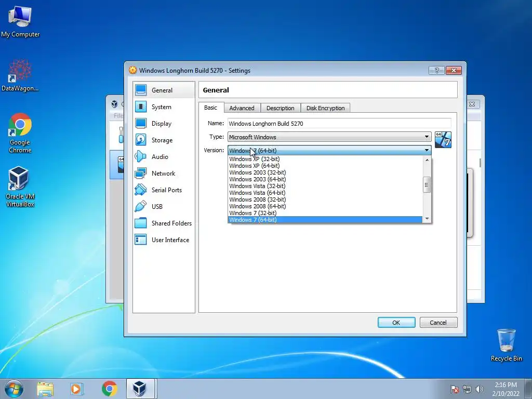Click the network tray icon
The height and width of the screenshot is (399, 532).
click(x=467, y=390)
